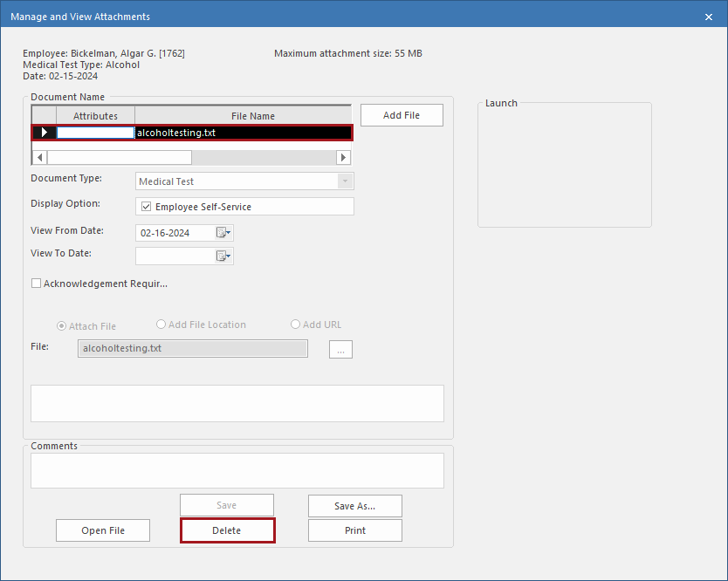Click the Save As button

point(354,505)
